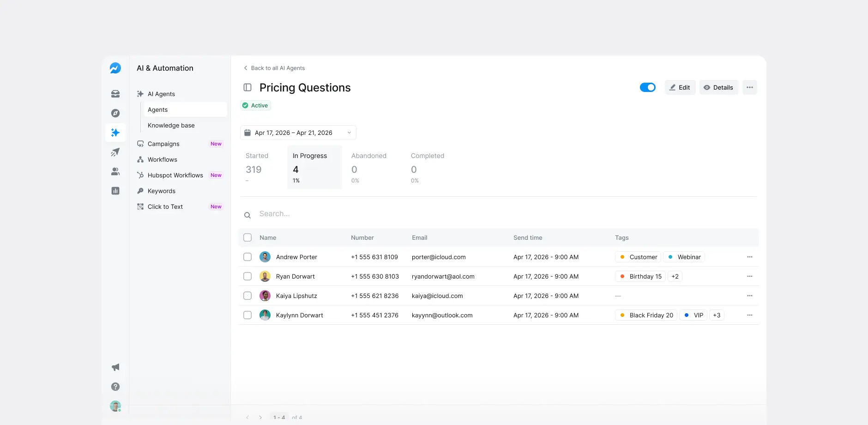Viewport: 868px width, 425px height.
Task: Toggle the sidebar panel icon near title
Action: (x=247, y=87)
